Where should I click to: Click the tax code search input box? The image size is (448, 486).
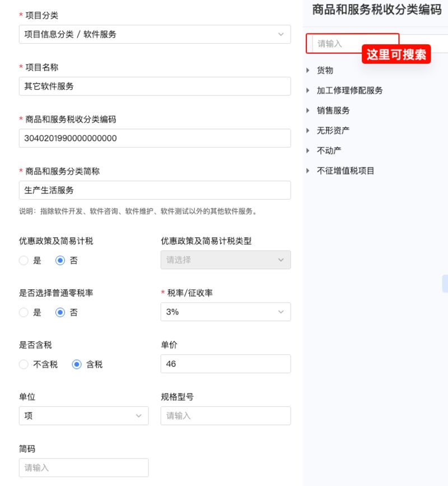(x=352, y=44)
